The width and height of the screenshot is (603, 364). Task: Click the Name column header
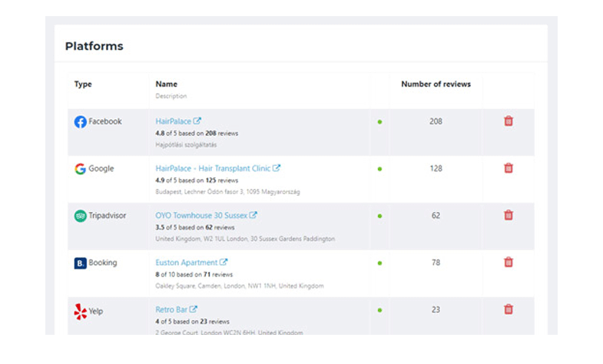point(166,84)
